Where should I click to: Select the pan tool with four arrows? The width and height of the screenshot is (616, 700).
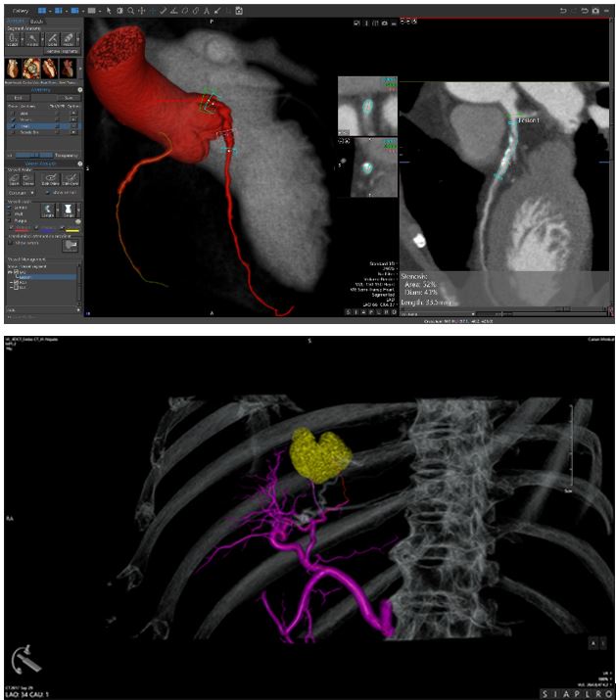click(x=142, y=10)
